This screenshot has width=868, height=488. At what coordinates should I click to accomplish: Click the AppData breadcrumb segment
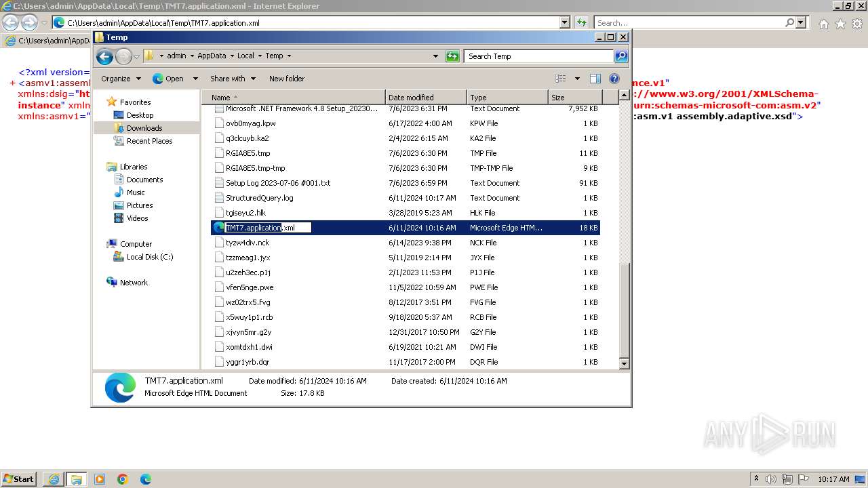click(212, 56)
